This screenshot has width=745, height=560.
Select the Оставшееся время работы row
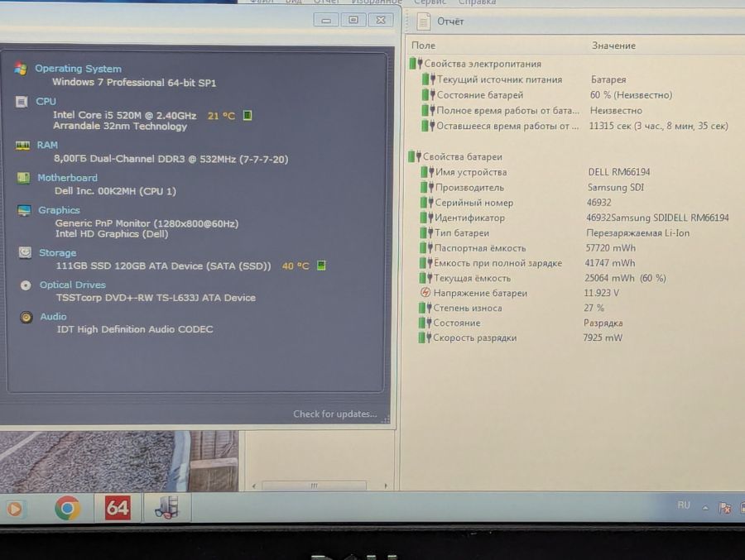click(575, 126)
